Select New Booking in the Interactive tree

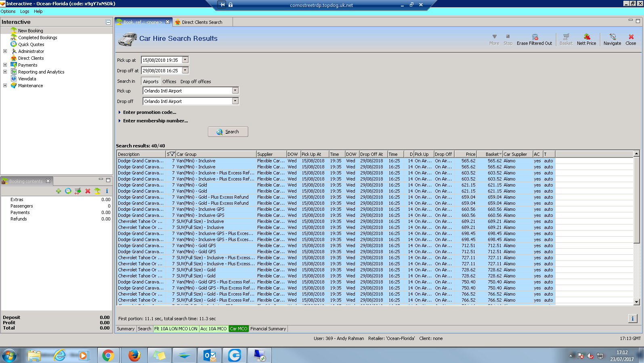30,31
